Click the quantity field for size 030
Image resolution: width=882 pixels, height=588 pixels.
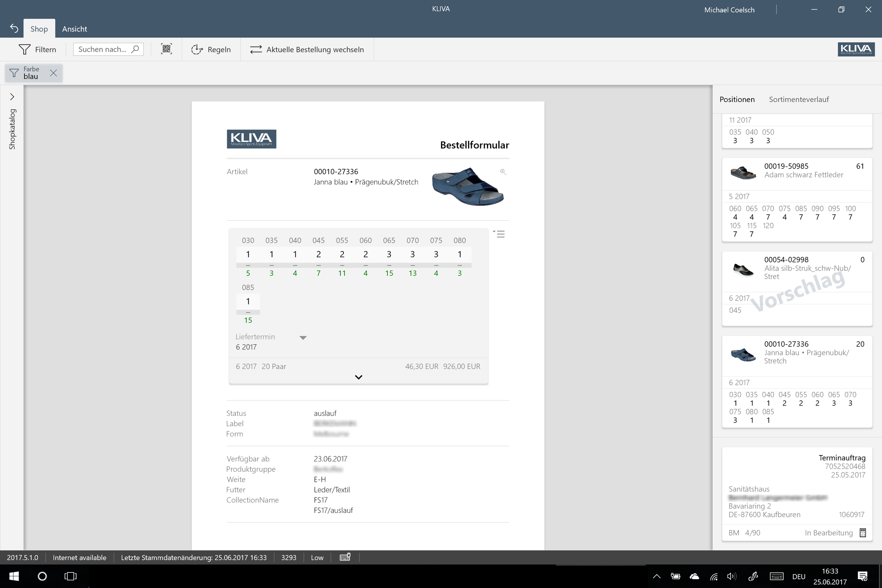click(248, 254)
